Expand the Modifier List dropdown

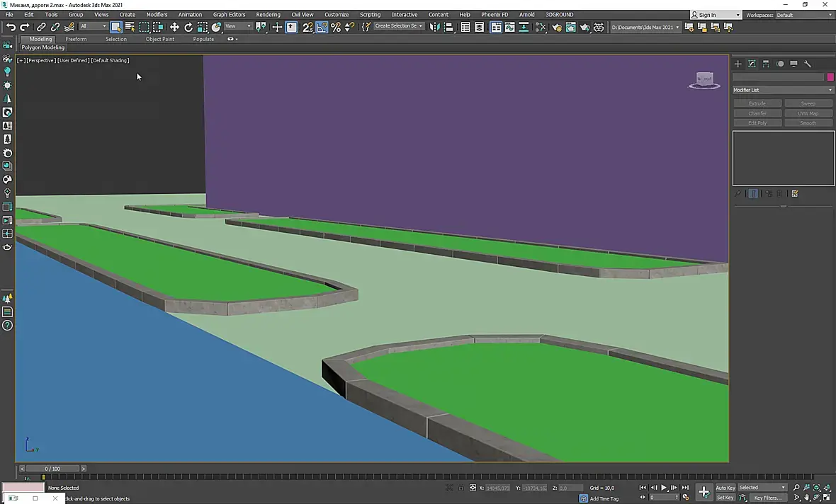tap(783, 90)
